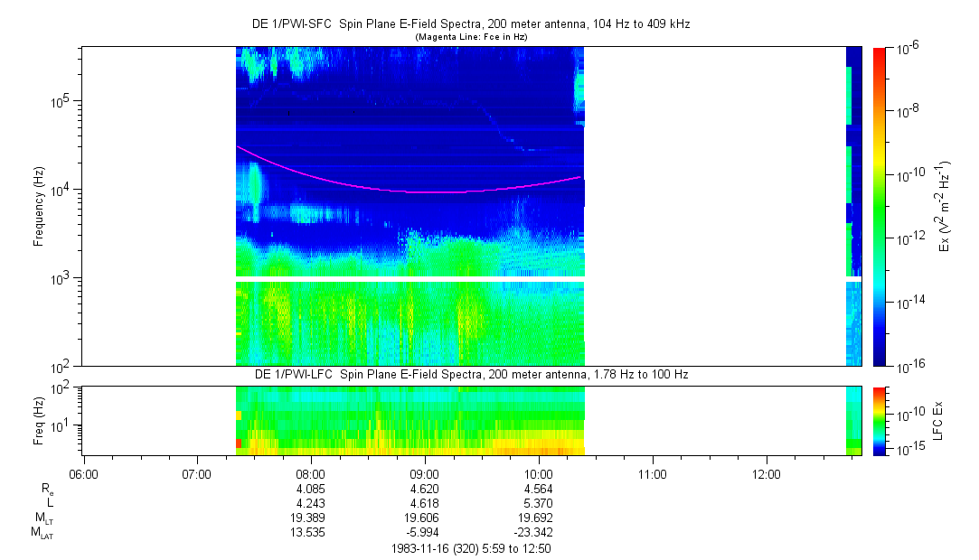The height and width of the screenshot is (560, 979).
Task: Select the 'Magenta Line: Fce in Hz' subtitle
Action: click(x=470, y=37)
